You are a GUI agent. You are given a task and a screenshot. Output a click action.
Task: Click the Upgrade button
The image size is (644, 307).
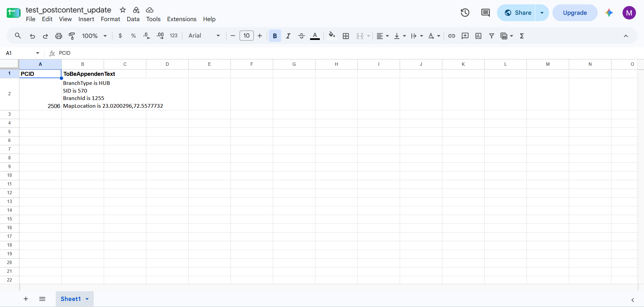click(x=575, y=13)
